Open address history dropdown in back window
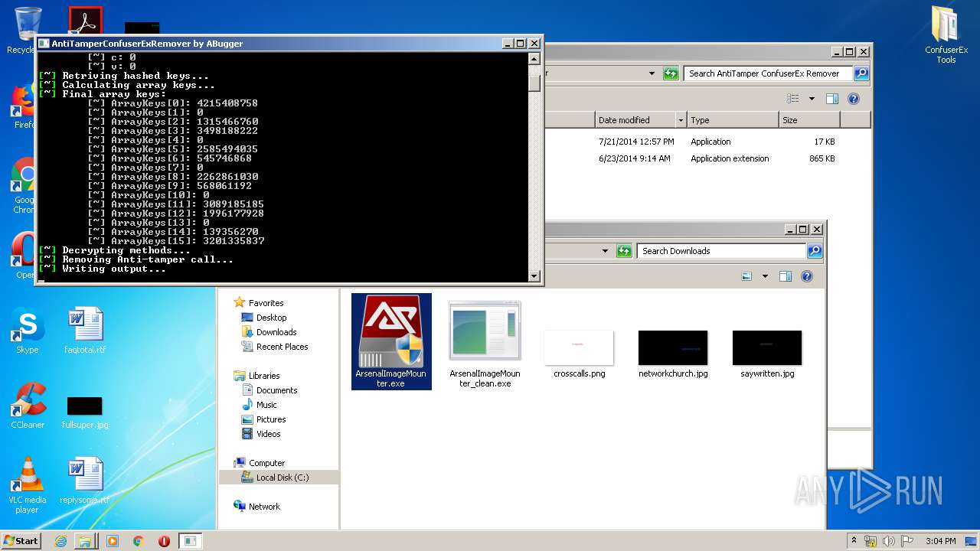 pos(652,73)
